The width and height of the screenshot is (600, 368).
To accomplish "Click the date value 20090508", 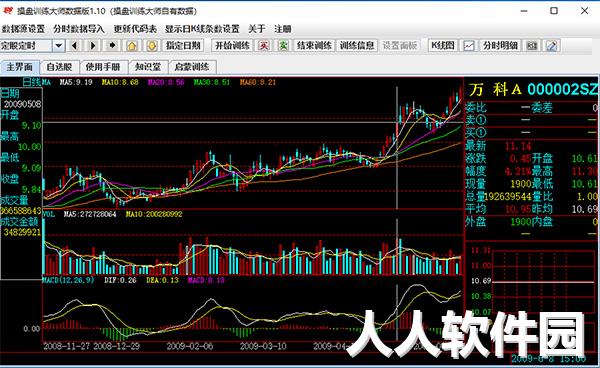I will [x=23, y=104].
